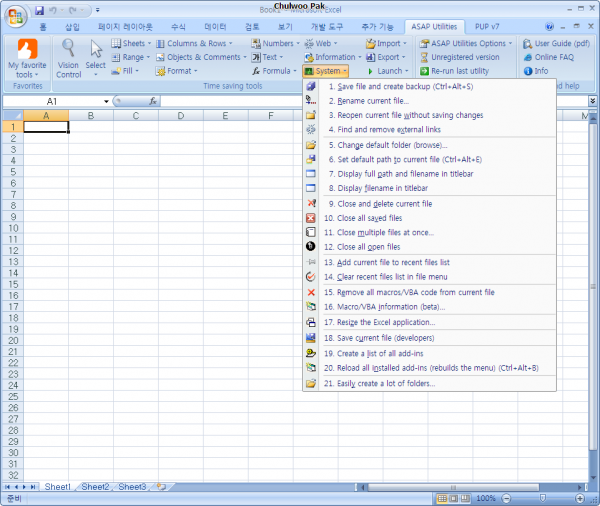Click Re-run last utility
600x506 pixels.
[x=455, y=71]
